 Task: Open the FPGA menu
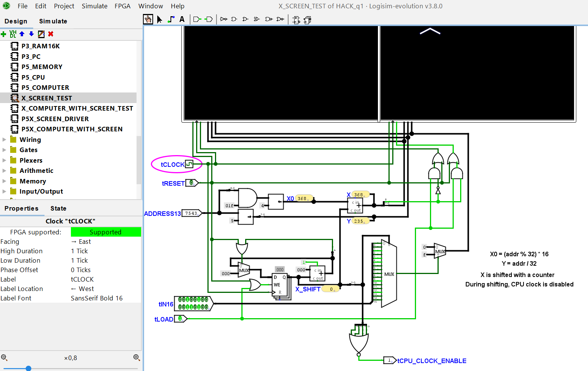pos(122,6)
